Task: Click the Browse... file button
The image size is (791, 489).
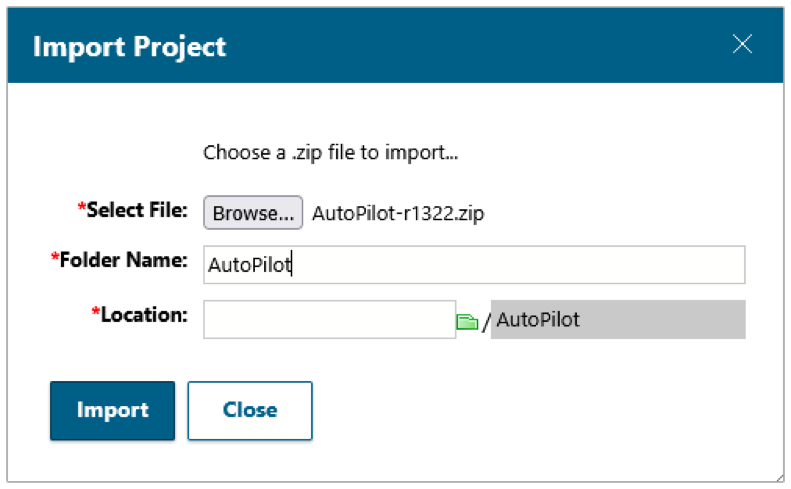Action: point(253,213)
